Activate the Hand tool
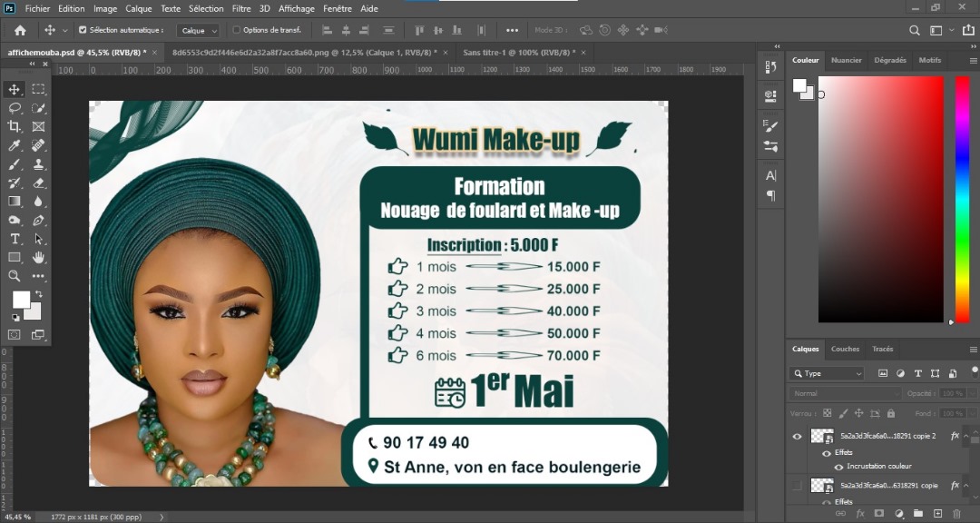 [38, 258]
